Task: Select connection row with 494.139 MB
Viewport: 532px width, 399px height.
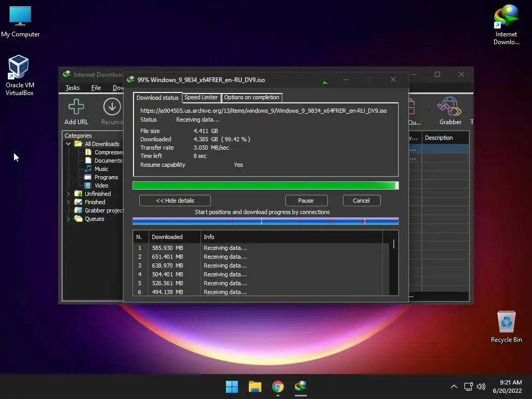Action: 258,292
